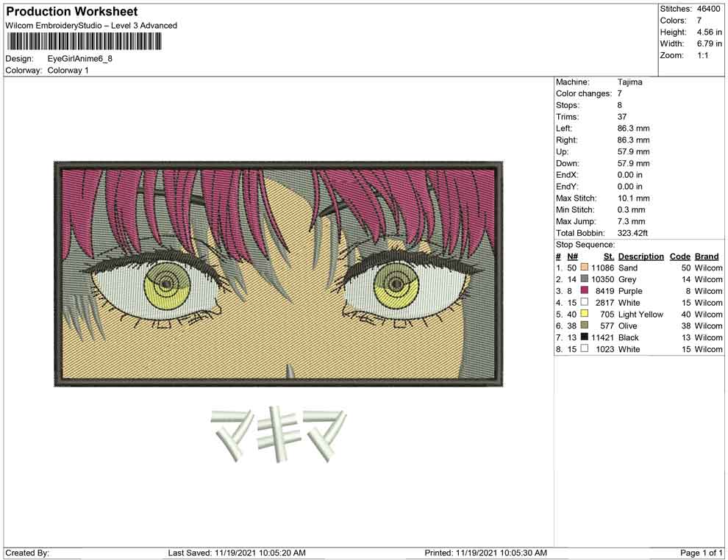Click the Max Jump value 7.3 mm

tap(631, 221)
